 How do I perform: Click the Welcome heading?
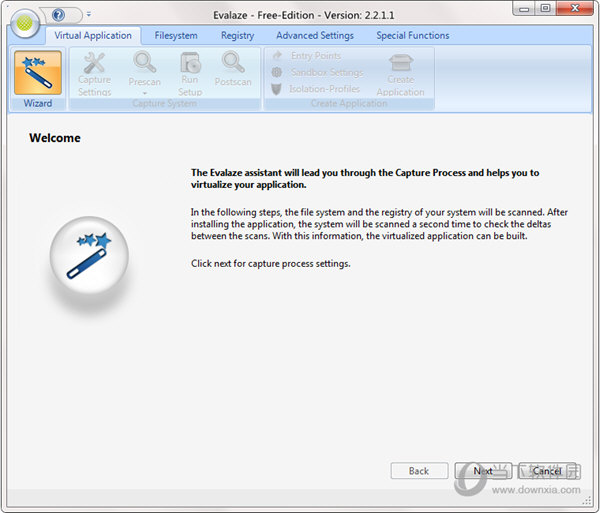point(55,138)
